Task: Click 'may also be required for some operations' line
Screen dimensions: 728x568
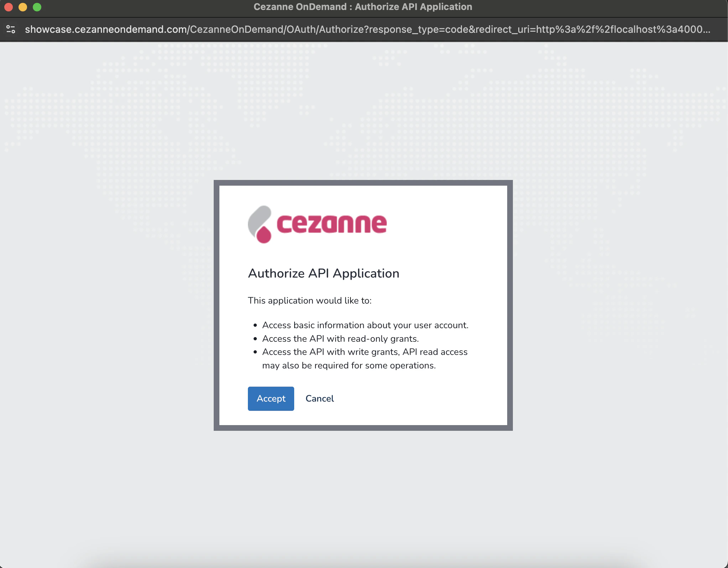Action: 349,365
